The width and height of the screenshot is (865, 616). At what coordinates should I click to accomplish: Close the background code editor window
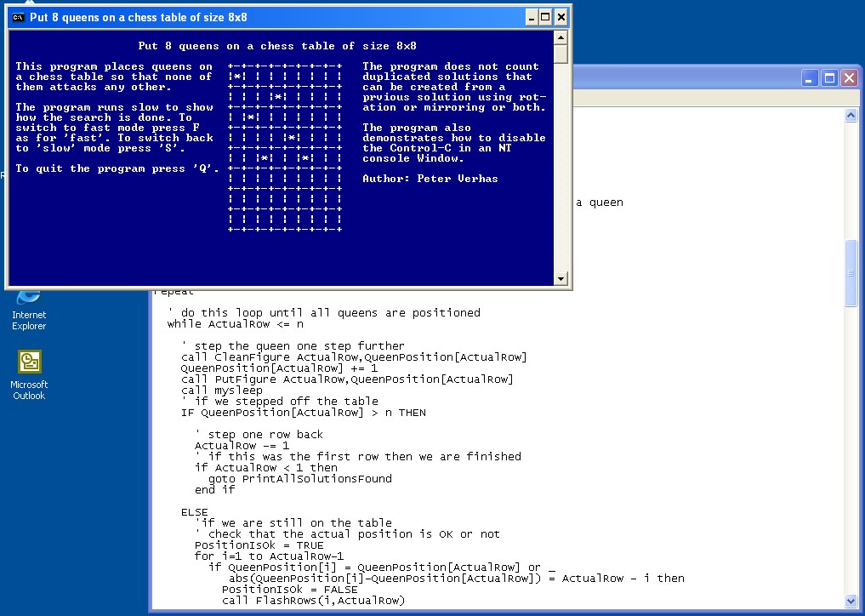point(848,78)
